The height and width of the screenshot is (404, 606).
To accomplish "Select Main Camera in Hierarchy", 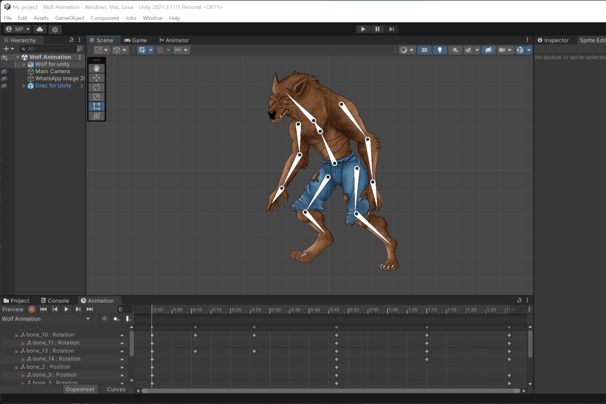I will (x=53, y=72).
